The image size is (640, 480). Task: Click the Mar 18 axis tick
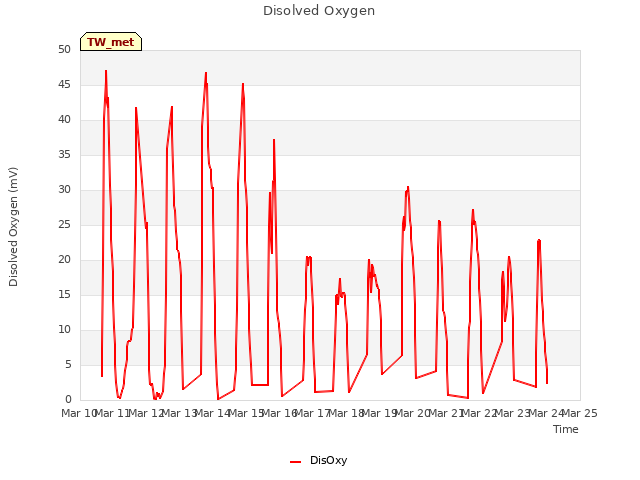[x=346, y=413]
